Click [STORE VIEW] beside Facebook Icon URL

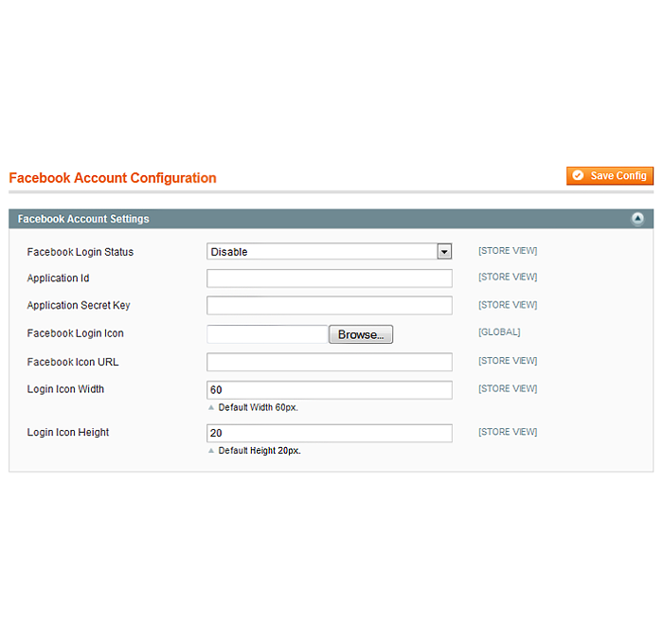(508, 361)
